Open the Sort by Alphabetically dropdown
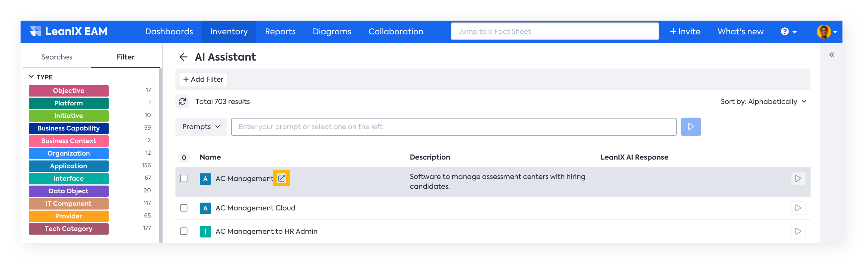The height and width of the screenshot is (268, 868). [x=763, y=102]
